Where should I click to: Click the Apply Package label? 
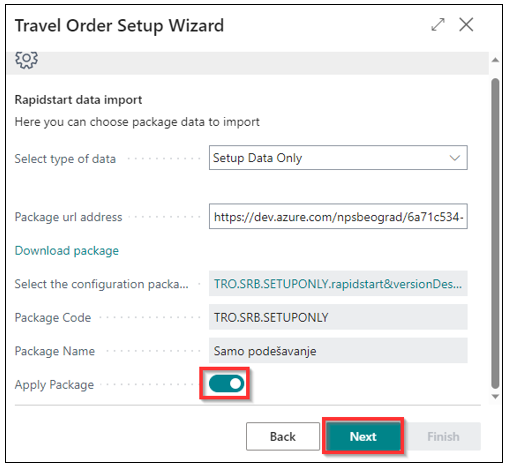tap(54, 385)
